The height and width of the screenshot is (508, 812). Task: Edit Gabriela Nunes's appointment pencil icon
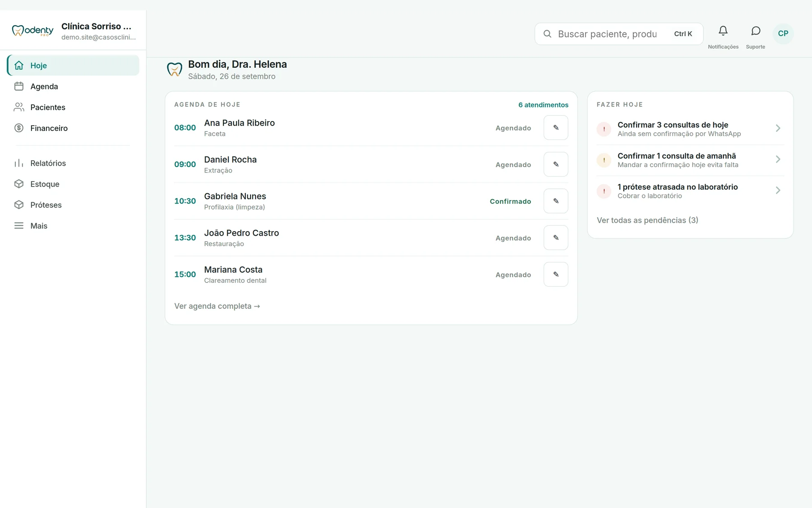[x=556, y=201]
